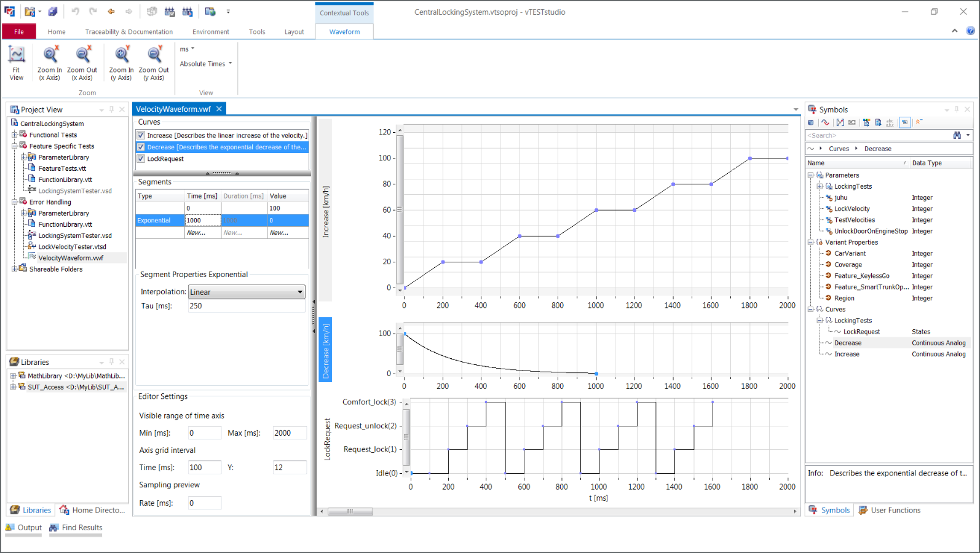Click the highlighted tree-view icon in Symbols toolbar
The image size is (980, 553).
click(x=905, y=122)
